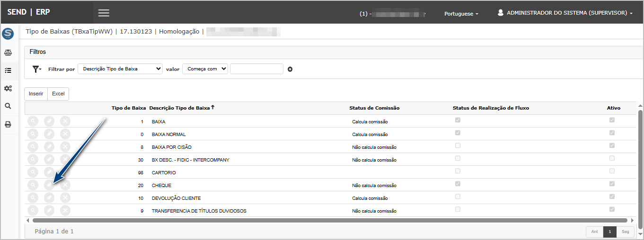This screenshot has height=240, width=644.
Task: Delete the DEVOLUÇÃO CLIENTE row
Action: click(65, 198)
